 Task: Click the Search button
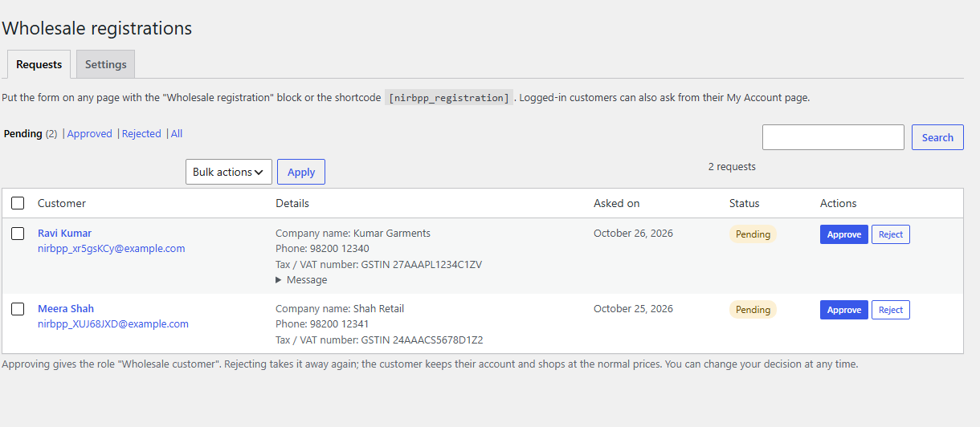(x=937, y=137)
